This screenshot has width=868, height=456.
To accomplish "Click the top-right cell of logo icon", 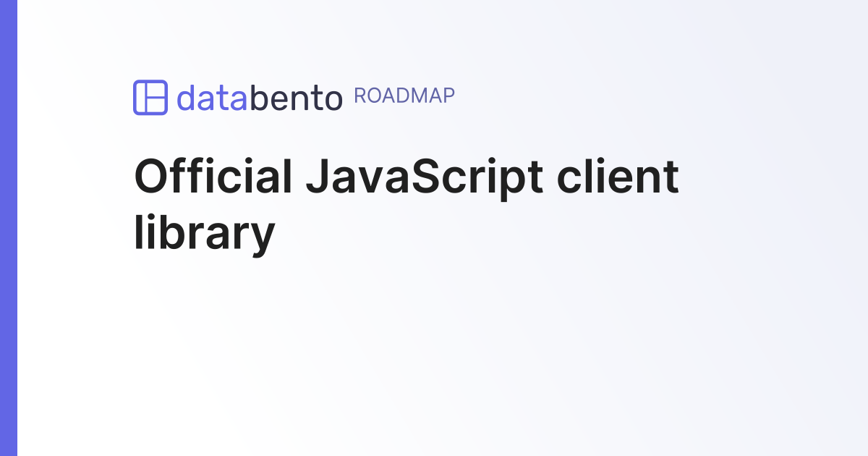I will click(156, 88).
